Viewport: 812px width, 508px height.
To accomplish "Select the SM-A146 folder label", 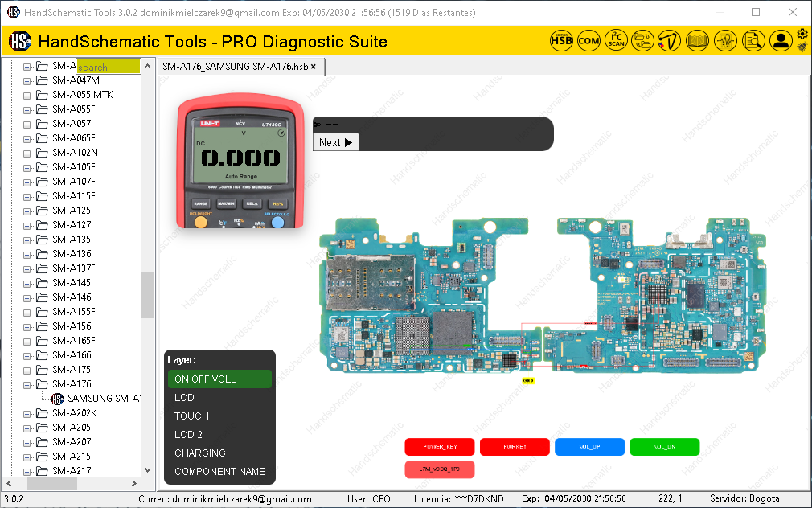I will point(72,297).
